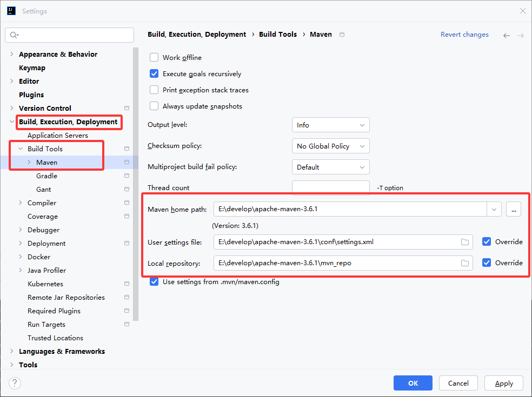Image resolution: width=532 pixels, height=397 pixels.
Task: Toggle Override for User settings file
Action: [x=487, y=242]
